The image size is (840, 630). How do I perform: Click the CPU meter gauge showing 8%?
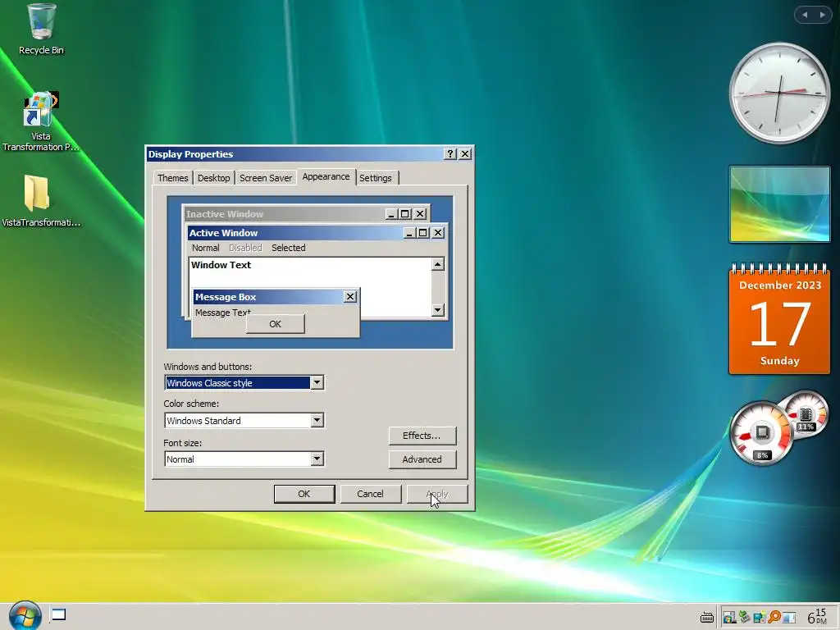762,433
